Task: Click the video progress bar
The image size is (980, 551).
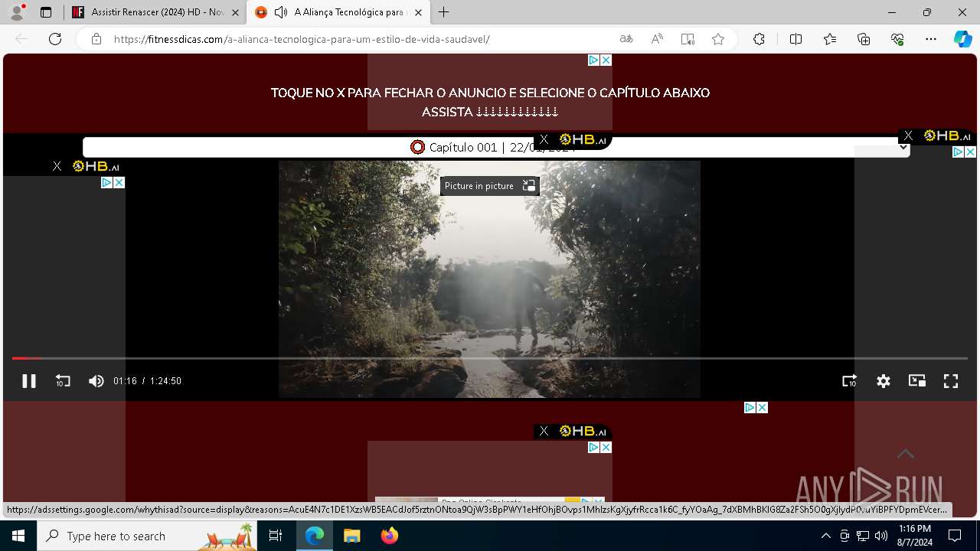Action: click(490, 358)
